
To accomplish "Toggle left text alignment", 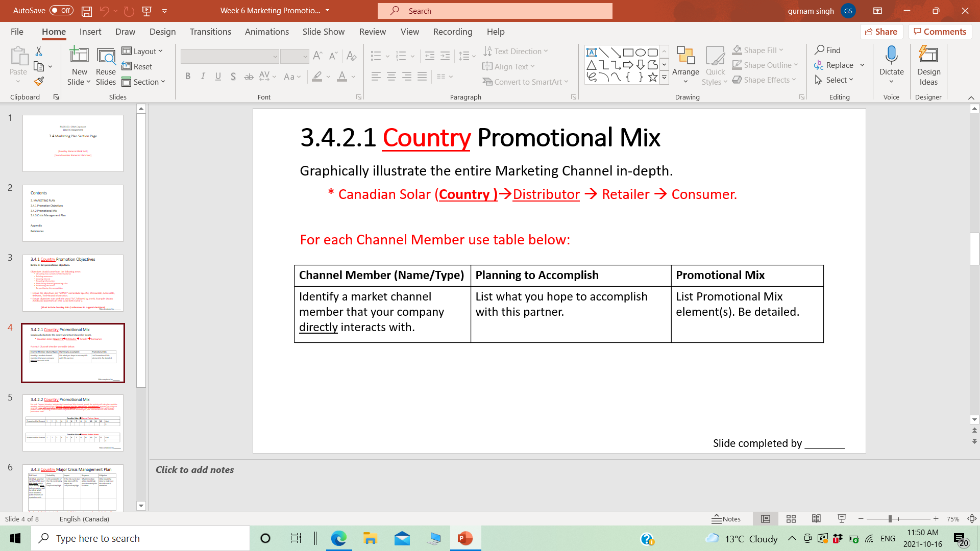I will pos(376,77).
